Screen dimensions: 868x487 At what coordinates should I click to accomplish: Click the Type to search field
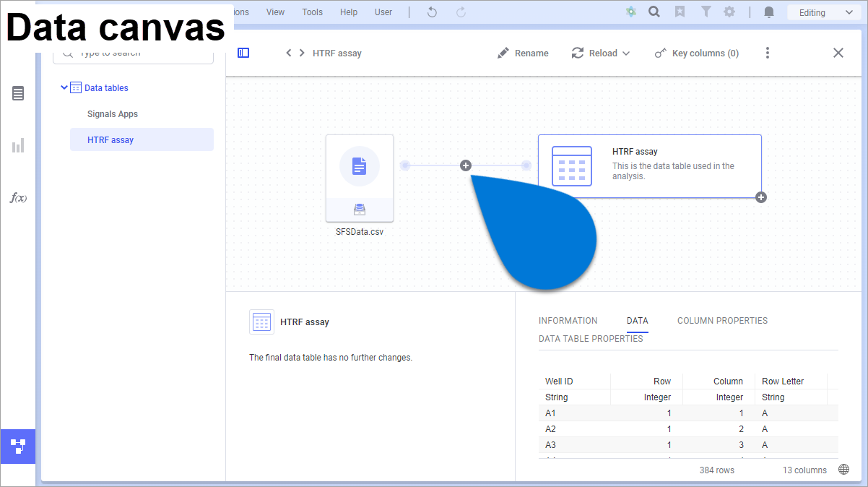(134, 53)
